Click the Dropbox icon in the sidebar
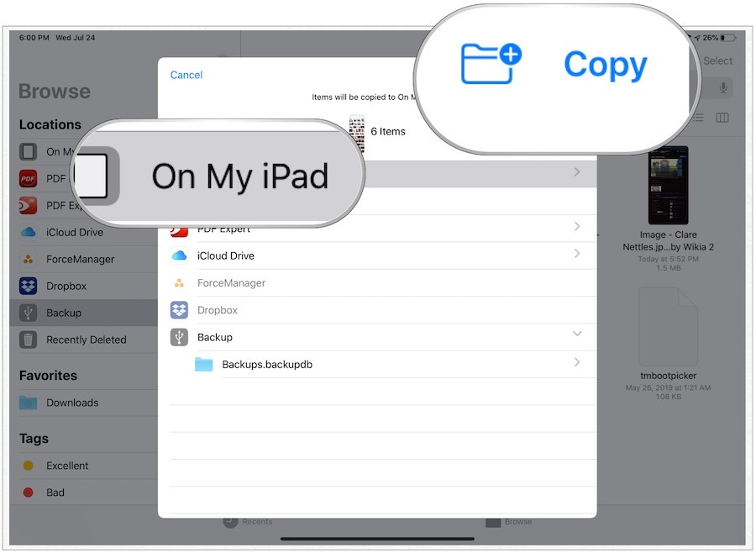 coord(29,287)
